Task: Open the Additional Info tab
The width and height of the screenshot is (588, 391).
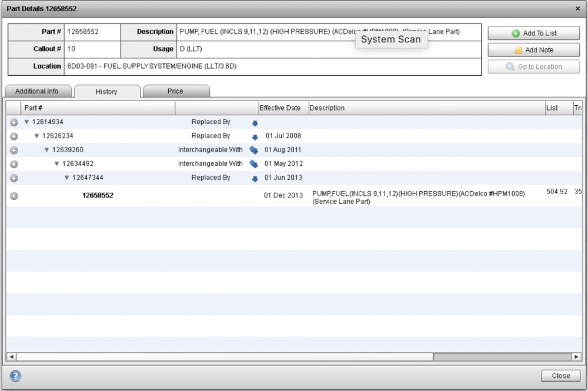Action: pyautogui.click(x=38, y=91)
